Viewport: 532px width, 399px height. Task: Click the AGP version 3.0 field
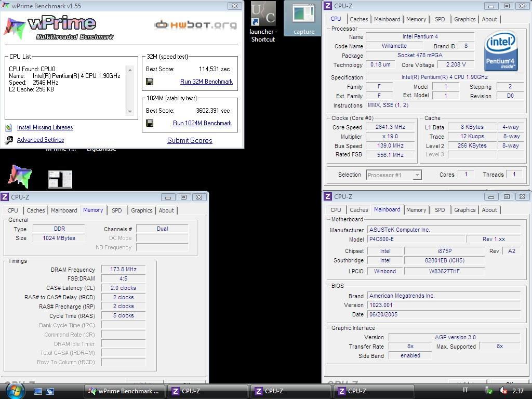point(455,337)
